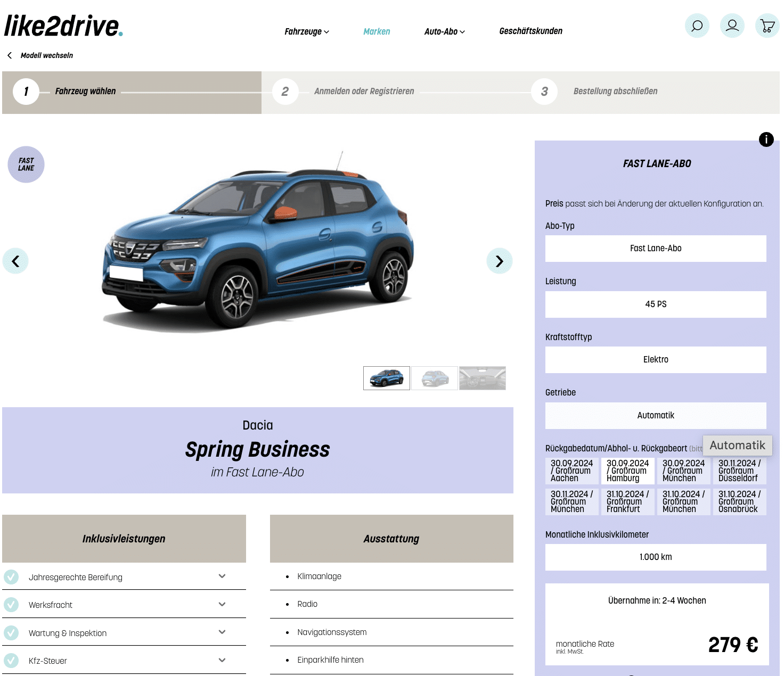784x676 pixels.
Task: Click Klimaanlage equipment entry
Action: click(x=320, y=576)
